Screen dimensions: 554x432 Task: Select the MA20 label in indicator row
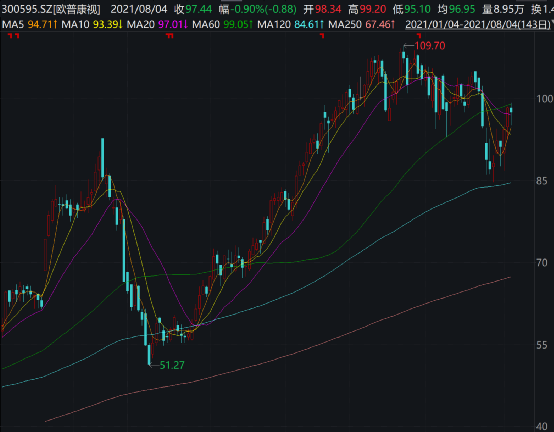coord(141,24)
